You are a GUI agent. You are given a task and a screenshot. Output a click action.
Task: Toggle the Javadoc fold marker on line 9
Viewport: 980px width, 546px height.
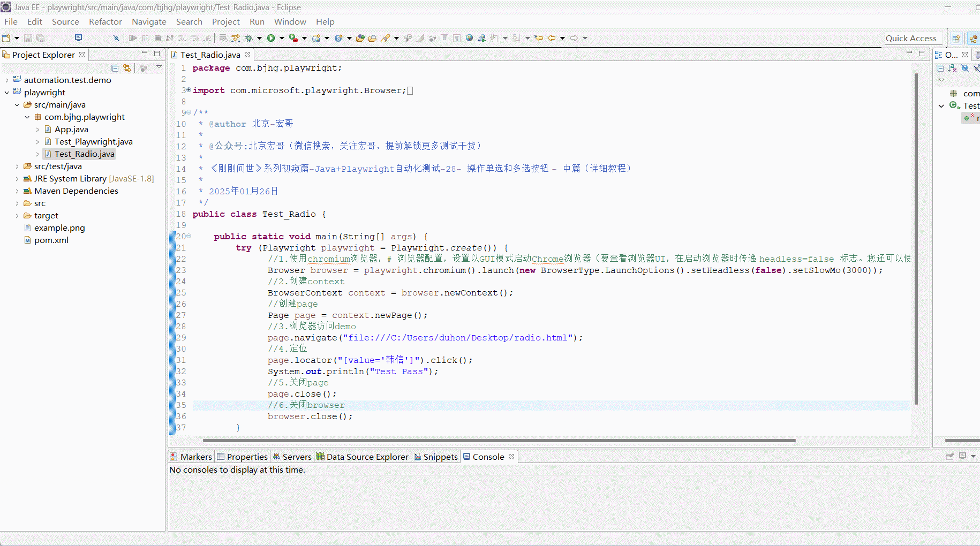pyautogui.click(x=189, y=112)
